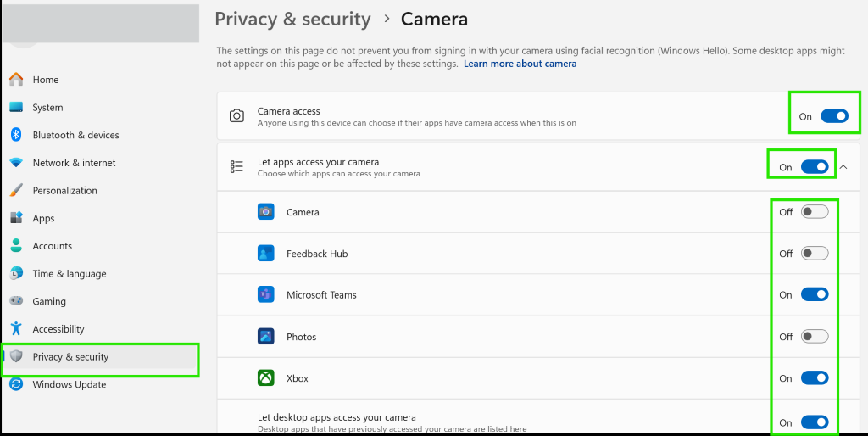
Task: Click the Feedback Hub app icon
Action: click(265, 254)
